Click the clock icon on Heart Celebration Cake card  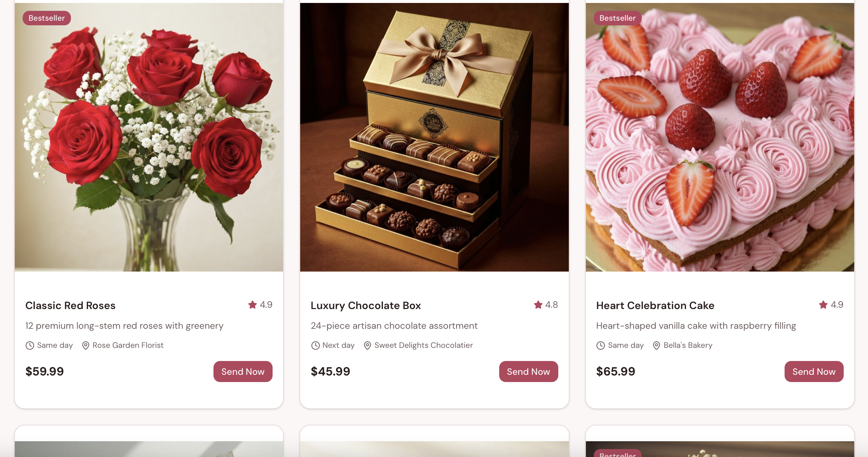601,346
